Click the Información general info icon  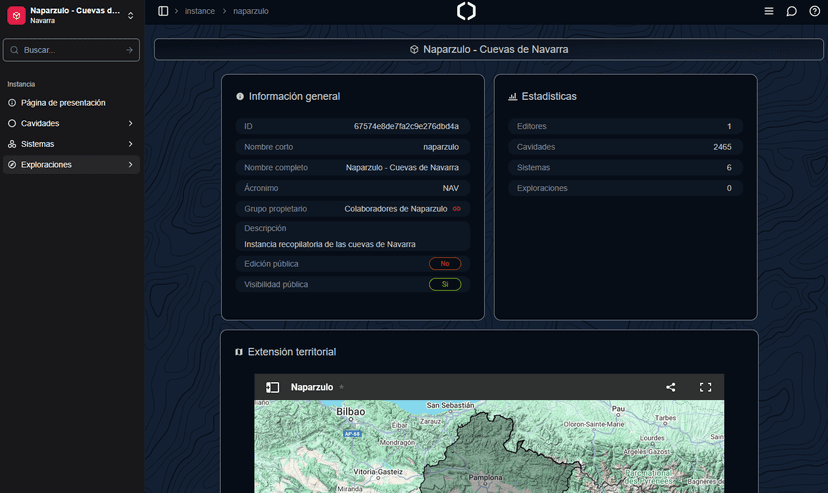click(x=240, y=97)
